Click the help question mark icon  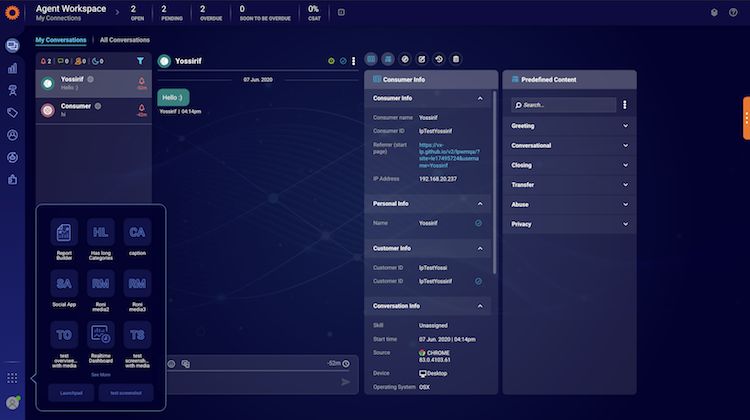(733, 13)
